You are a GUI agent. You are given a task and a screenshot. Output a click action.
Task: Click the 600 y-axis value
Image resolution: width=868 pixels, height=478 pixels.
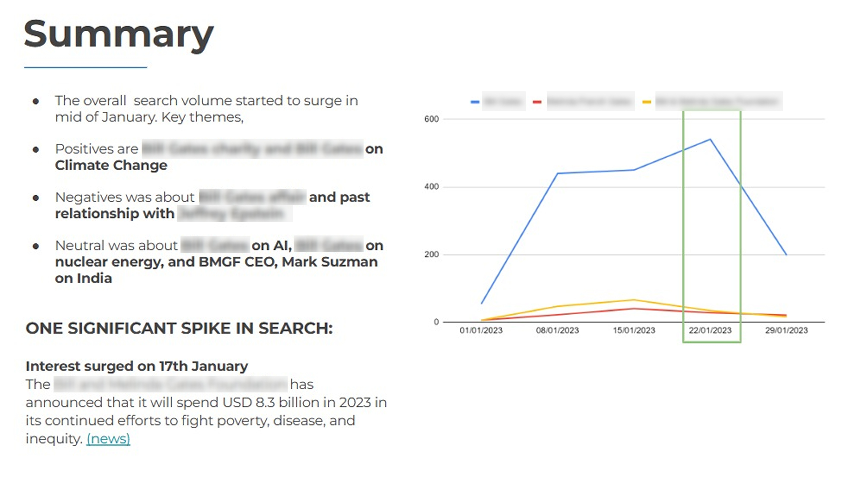coord(431,119)
